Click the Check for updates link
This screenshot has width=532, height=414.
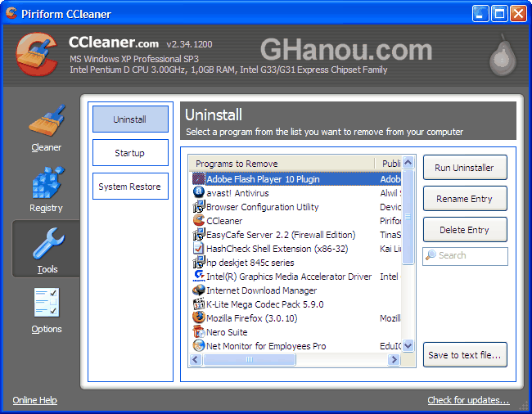tap(468, 400)
